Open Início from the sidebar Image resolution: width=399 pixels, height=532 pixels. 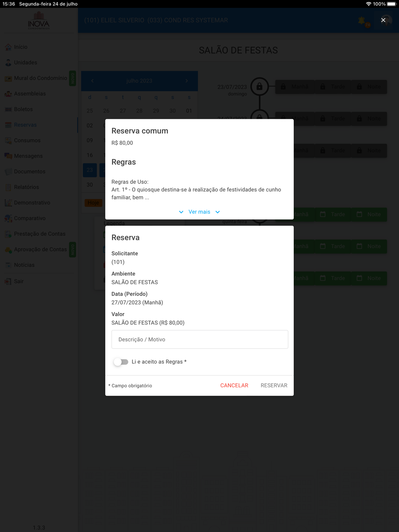[x=21, y=47]
